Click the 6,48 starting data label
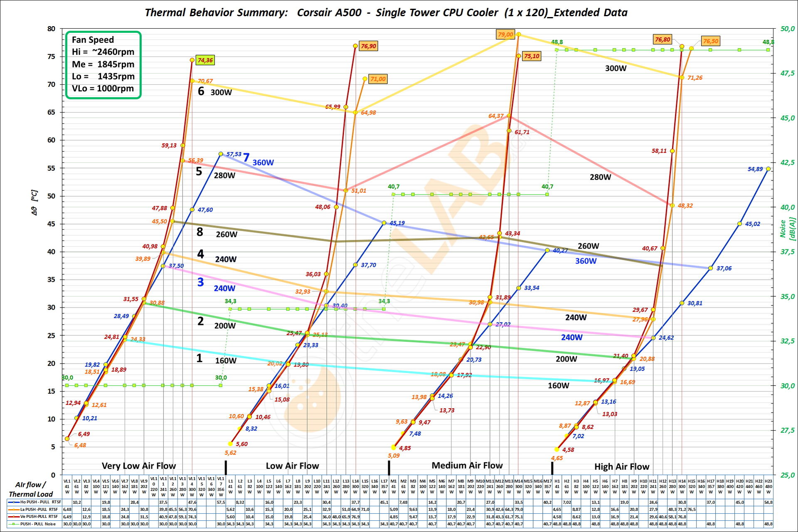The height and width of the screenshot is (532, 798). click(80, 445)
